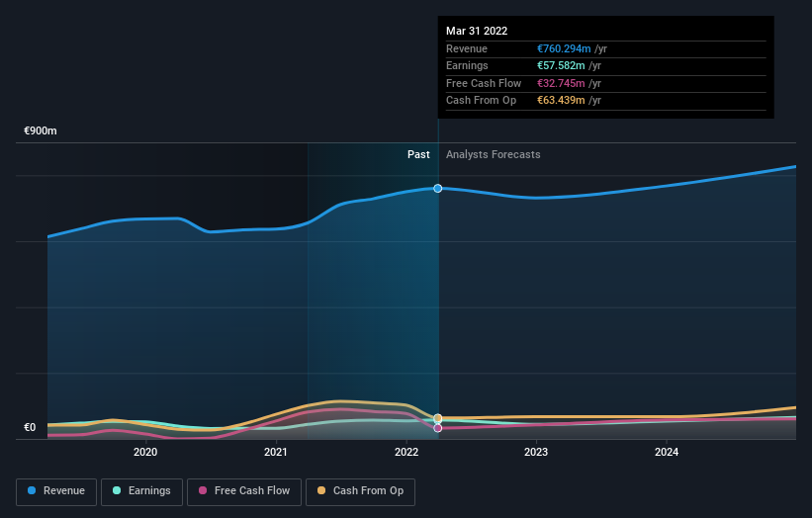Click the €900m y-axis label
812x518 pixels.
coord(41,130)
